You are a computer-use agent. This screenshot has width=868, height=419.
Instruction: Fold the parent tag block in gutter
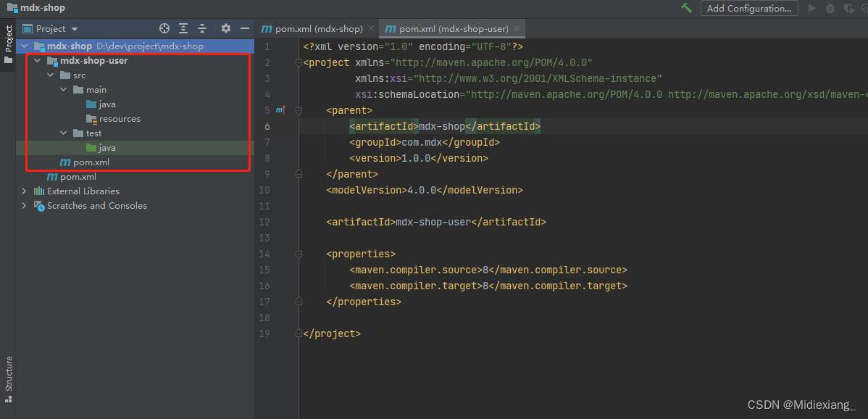298,110
